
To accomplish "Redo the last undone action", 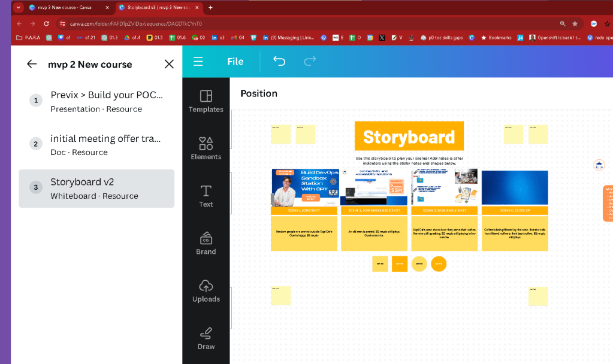I will pyautogui.click(x=310, y=61).
